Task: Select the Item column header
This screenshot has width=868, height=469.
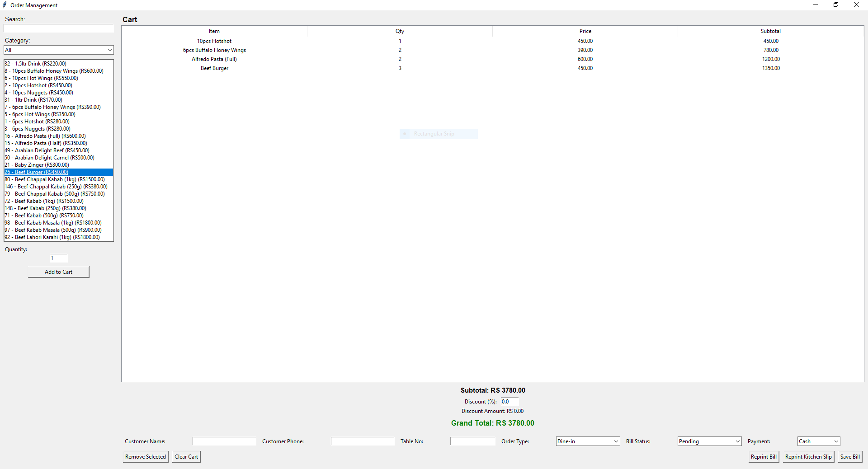Action: click(214, 31)
